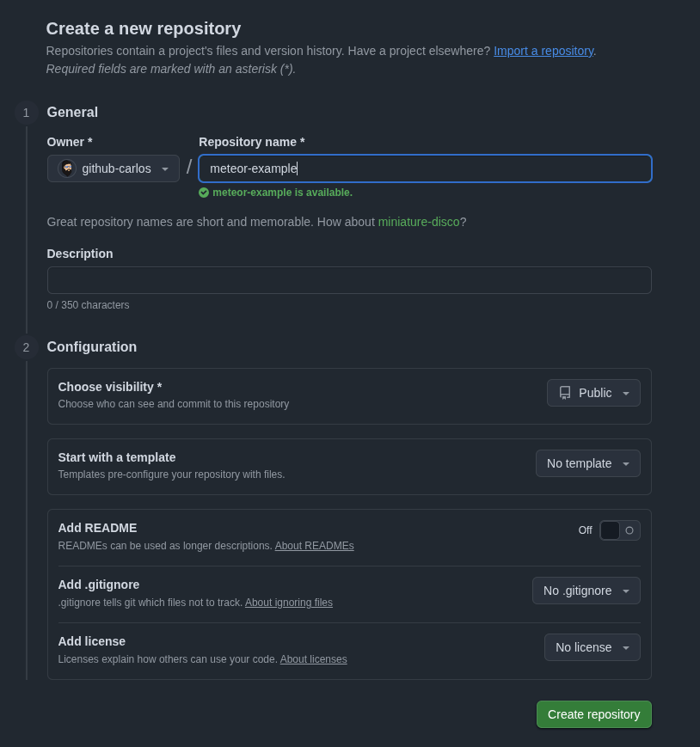This screenshot has height=747, width=700.
Task: Visit the About licenses link
Action: point(313,659)
